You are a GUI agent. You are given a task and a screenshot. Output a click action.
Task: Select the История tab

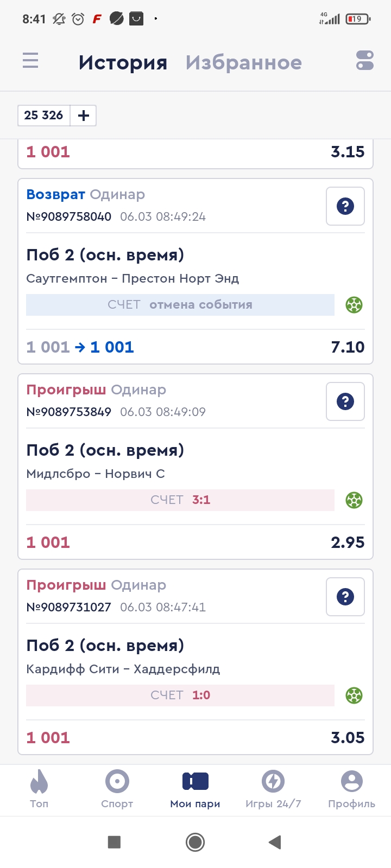tap(123, 63)
